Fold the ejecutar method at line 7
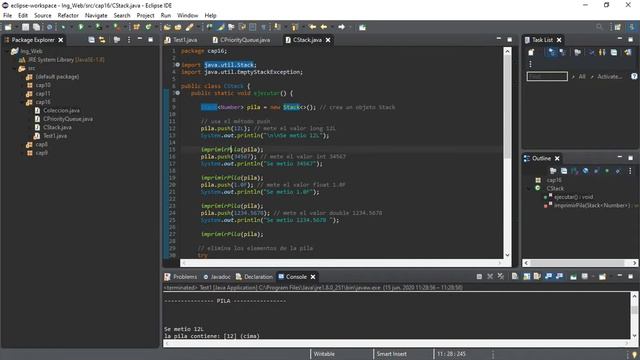The image size is (640, 360). point(177,93)
